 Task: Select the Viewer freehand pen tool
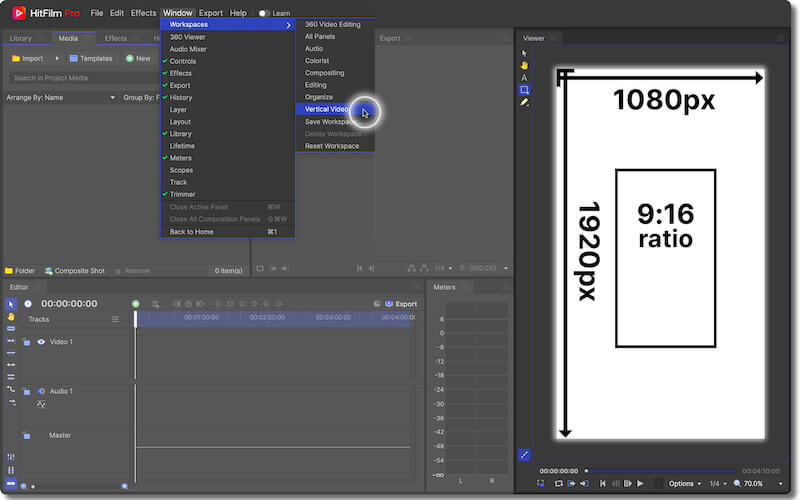point(524,103)
